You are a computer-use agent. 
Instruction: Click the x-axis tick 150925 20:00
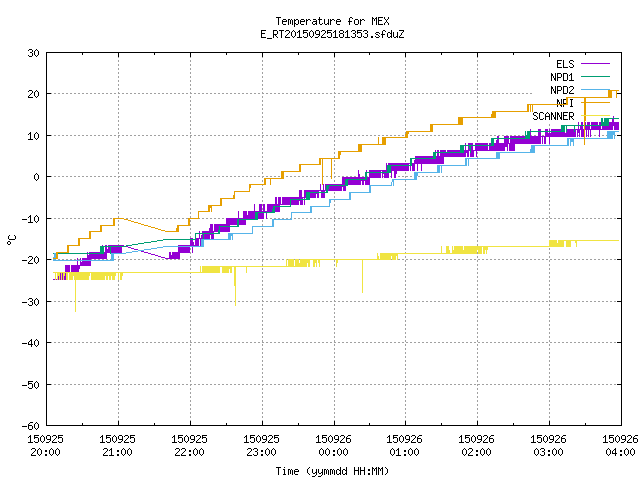45,445
